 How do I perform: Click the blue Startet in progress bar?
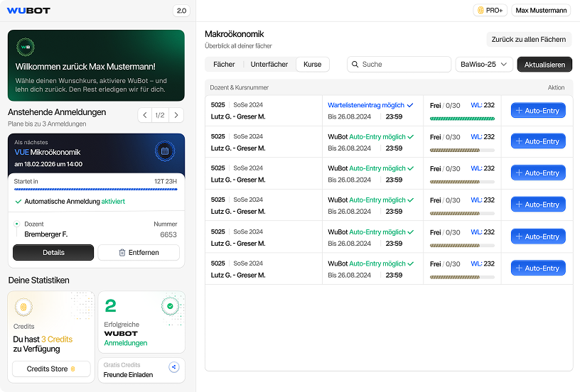[x=96, y=189]
